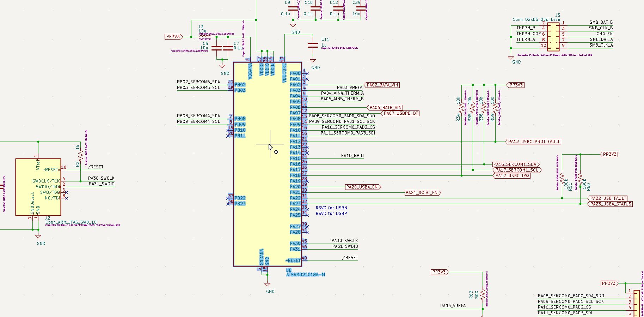Select the PA15_GPIO net label
This screenshot has height=317, width=644.
pos(352,156)
